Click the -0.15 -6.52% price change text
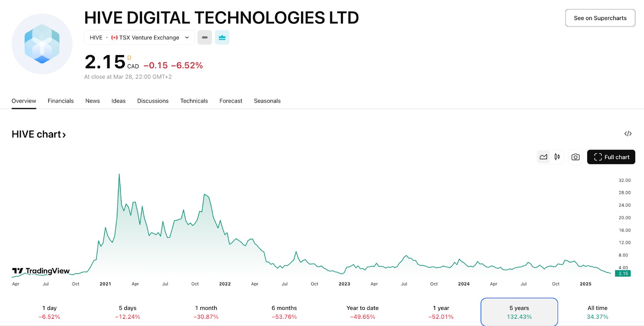This screenshot has height=326, width=644. (173, 66)
